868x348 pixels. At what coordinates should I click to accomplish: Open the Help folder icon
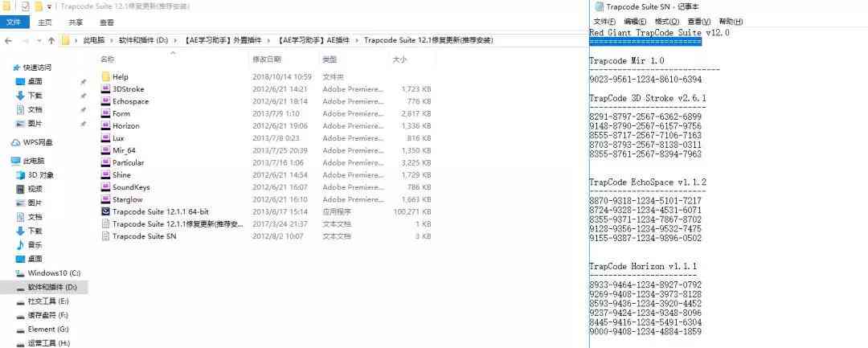coord(106,77)
